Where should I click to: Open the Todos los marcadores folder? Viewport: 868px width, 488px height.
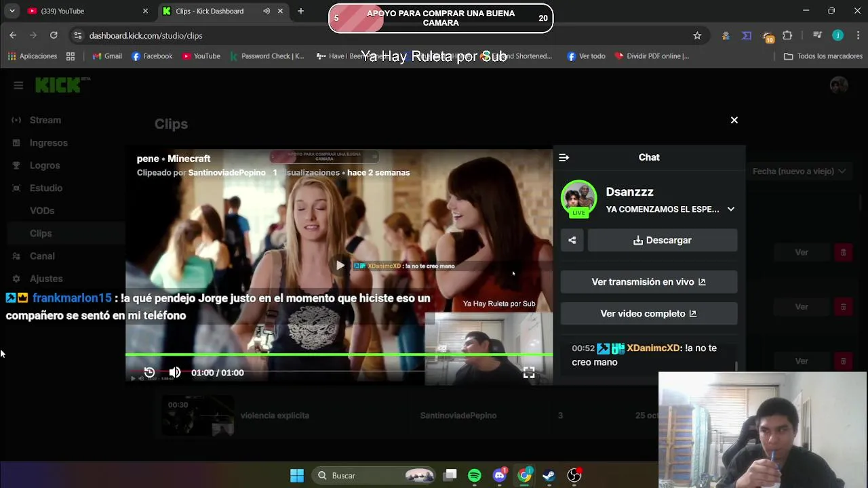pyautogui.click(x=823, y=56)
